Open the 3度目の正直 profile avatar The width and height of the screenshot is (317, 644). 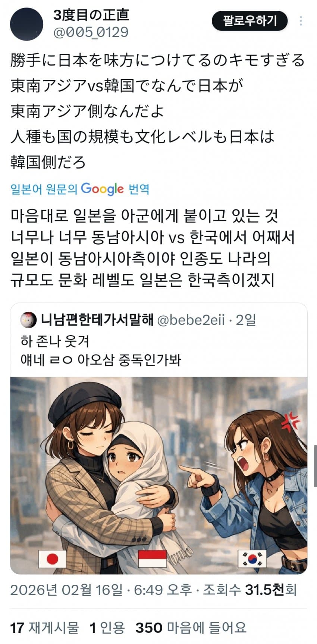pyautogui.click(x=26, y=24)
